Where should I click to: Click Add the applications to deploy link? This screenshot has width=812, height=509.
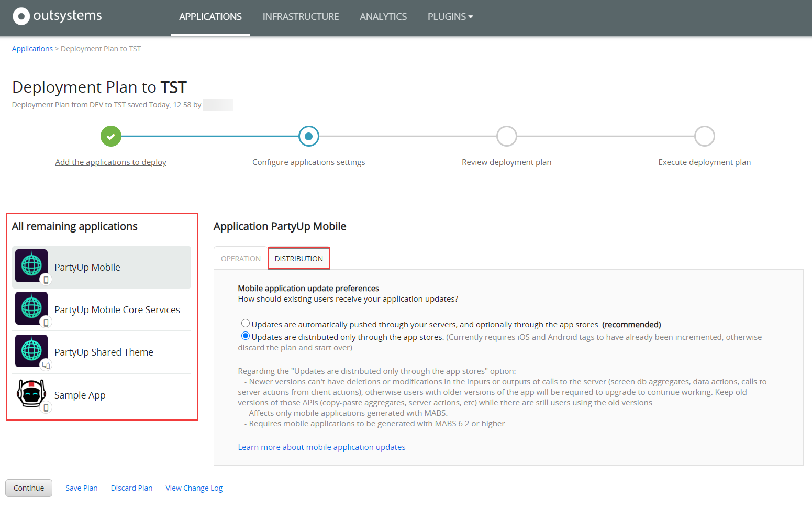coord(111,162)
